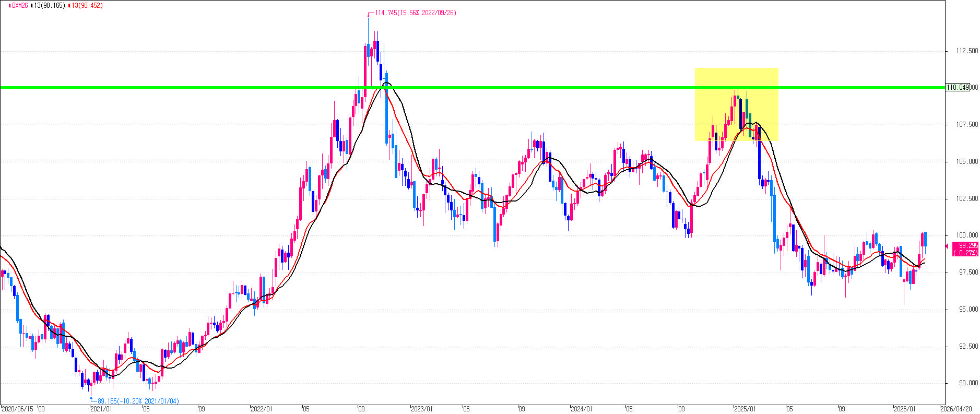This screenshot has width=980, height=414.
Task: Click the red 13(98.452) moving average legend
Action: [x=88, y=5]
